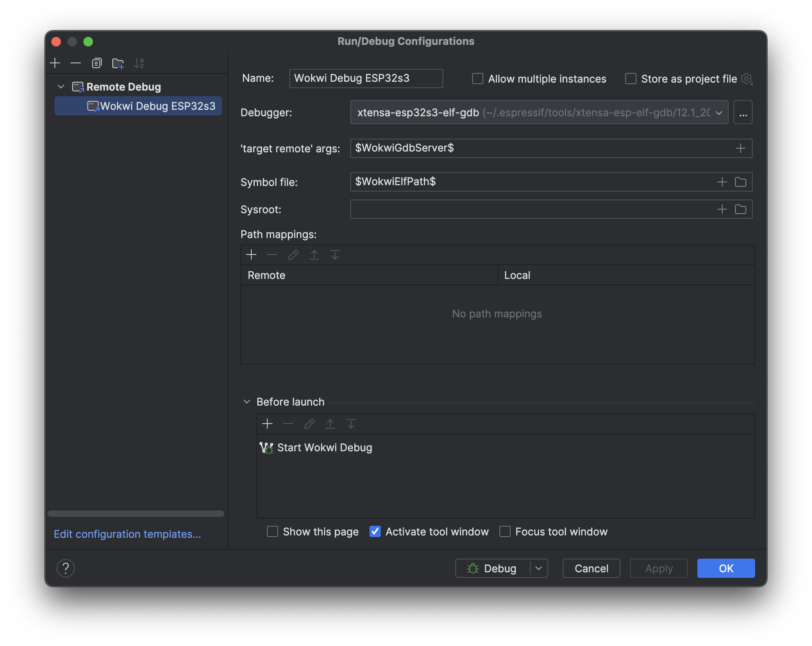This screenshot has width=812, height=646.
Task: Click the Apply button
Action: [658, 568]
